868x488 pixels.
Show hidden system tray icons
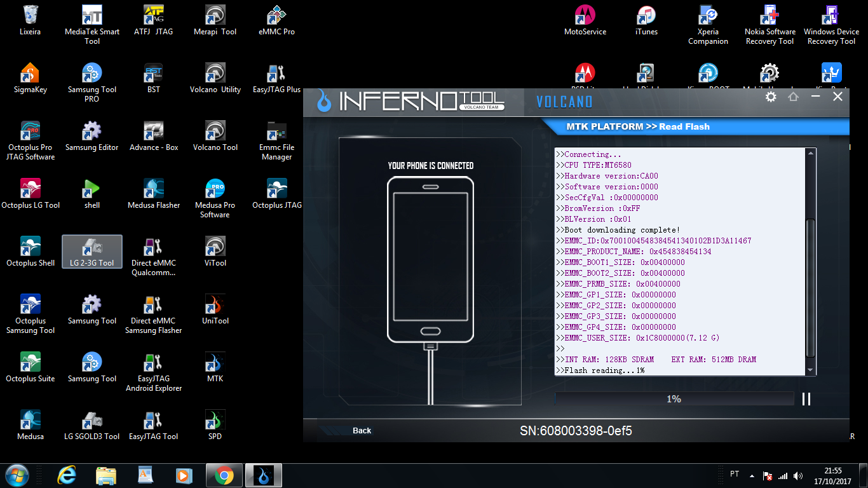coord(752,475)
